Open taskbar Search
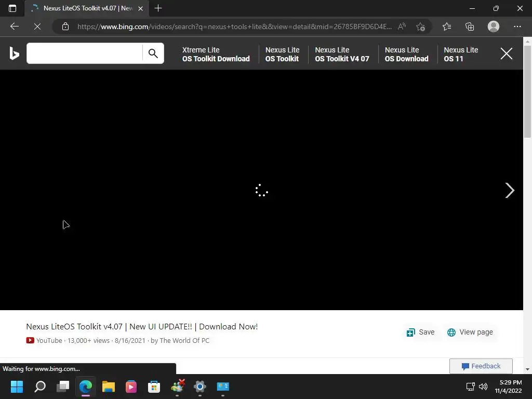 pyautogui.click(x=40, y=387)
